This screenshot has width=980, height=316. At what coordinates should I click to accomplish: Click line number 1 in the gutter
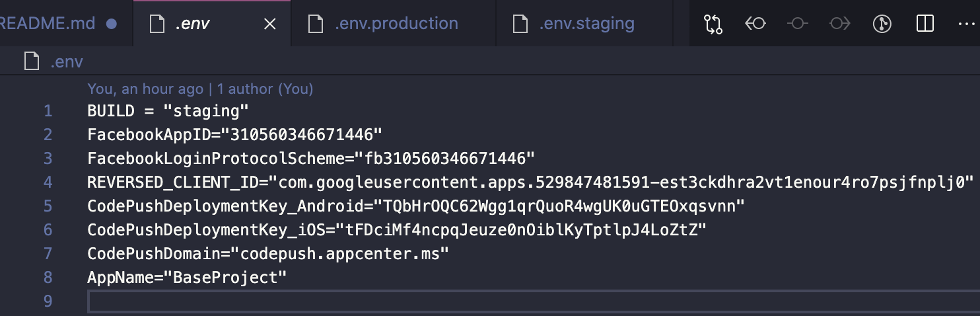pyautogui.click(x=48, y=110)
